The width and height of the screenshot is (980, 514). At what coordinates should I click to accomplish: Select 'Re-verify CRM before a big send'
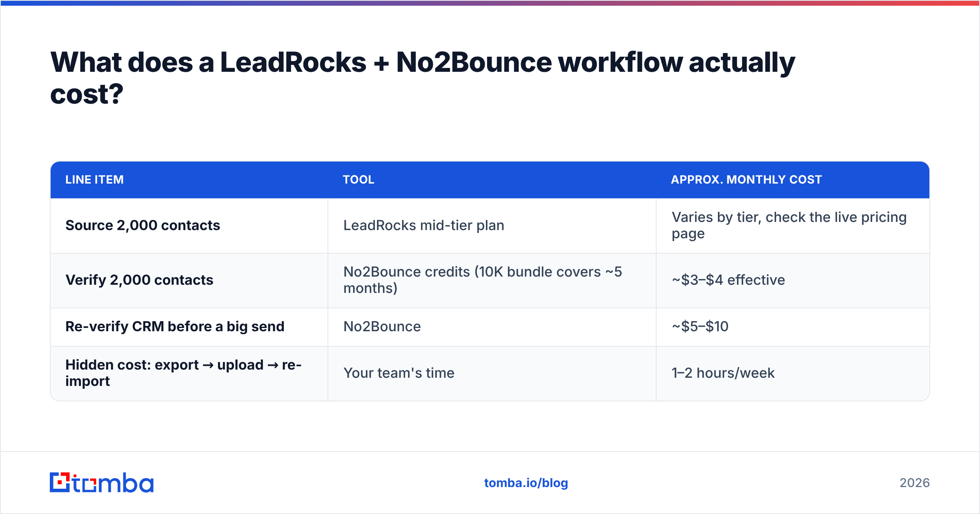pos(175,326)
